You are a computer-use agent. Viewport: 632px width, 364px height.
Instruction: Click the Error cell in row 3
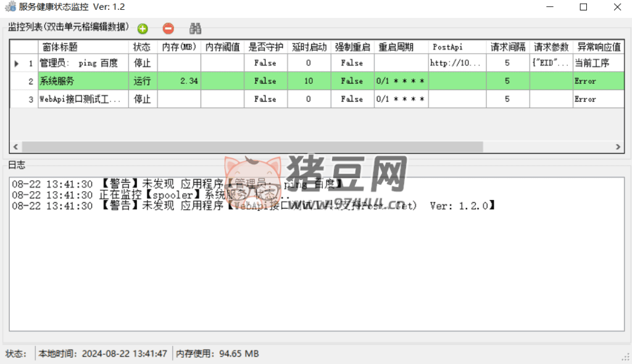pyautogui.click(x=599, y=99)
